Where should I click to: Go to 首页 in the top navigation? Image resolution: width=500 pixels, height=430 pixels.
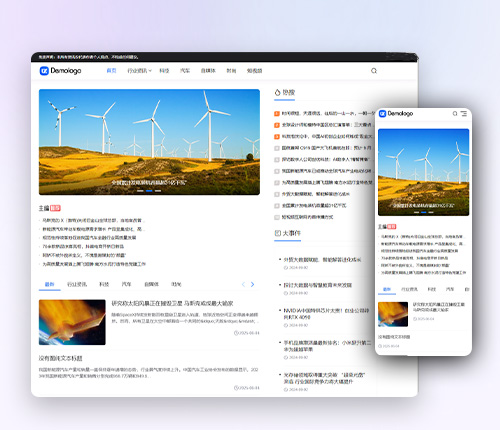[111, 71]
